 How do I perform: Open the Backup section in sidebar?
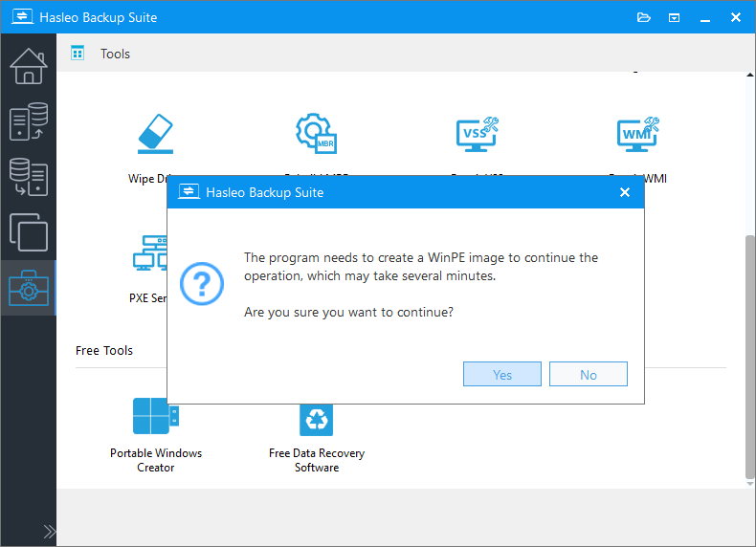click(29, 121)
